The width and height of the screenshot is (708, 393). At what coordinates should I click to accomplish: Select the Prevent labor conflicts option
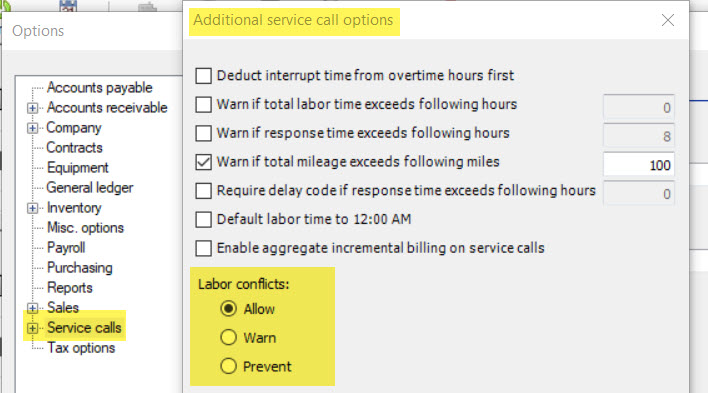[x=228, y=366]
